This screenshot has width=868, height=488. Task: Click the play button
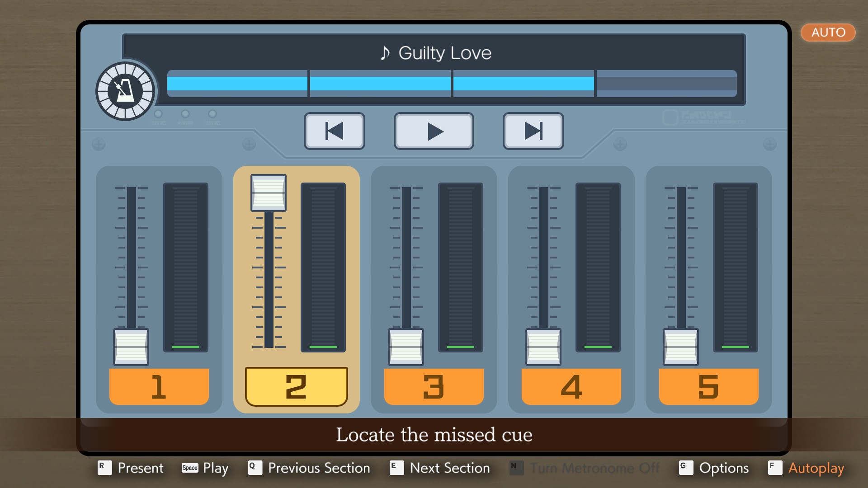pyautogui.click(x=434, y=131)
